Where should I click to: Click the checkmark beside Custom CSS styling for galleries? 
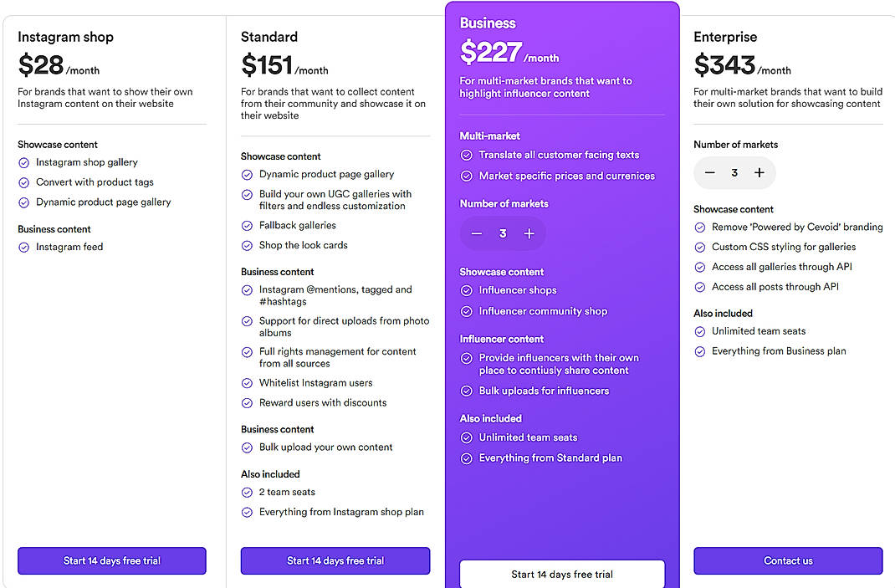point(699,247)
